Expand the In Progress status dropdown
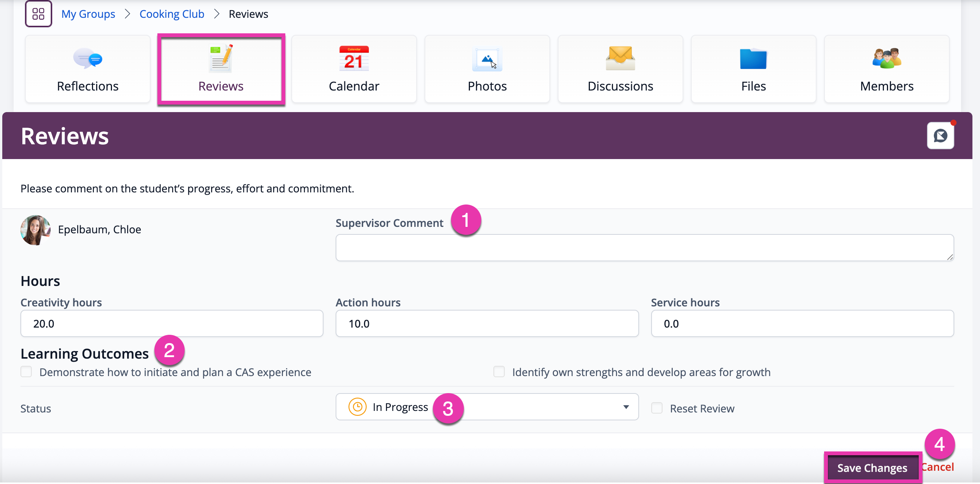The image size is (980, 484). (487, 407)
